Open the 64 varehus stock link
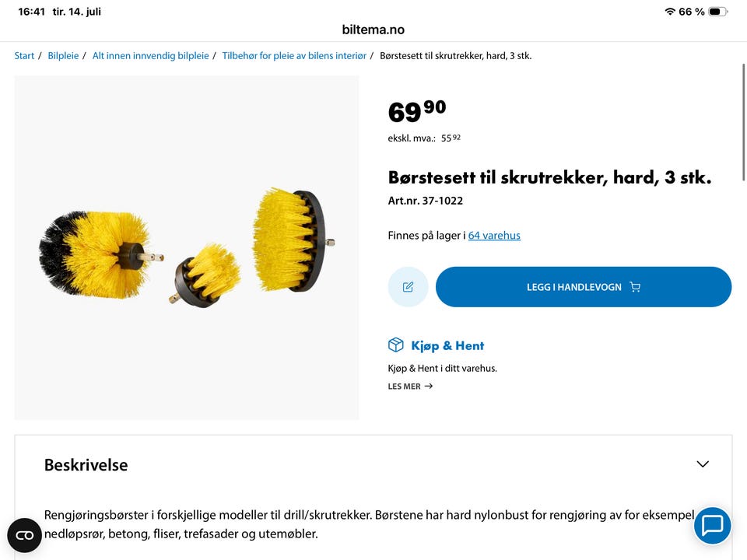Screen dimensions: 747x560 point(494,235)
